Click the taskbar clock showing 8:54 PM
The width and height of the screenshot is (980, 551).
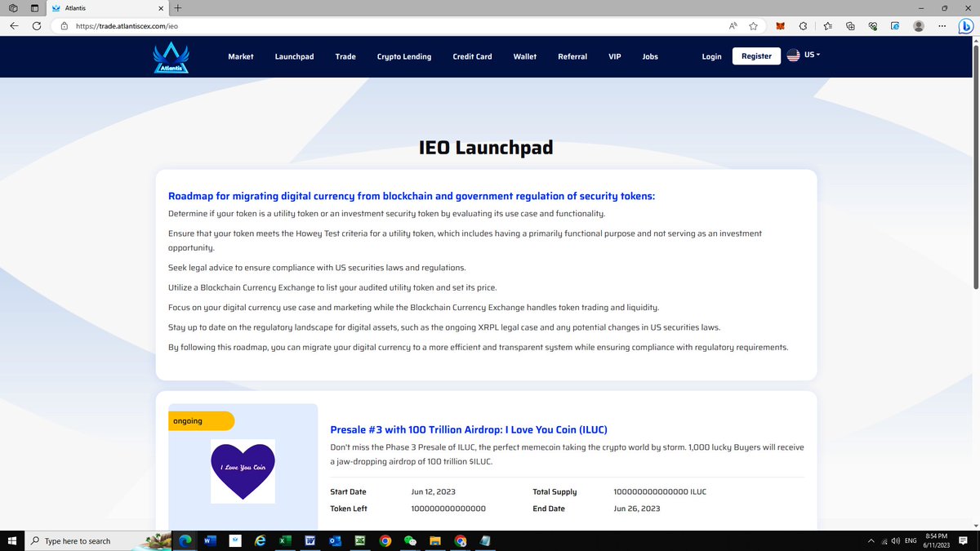pyautogui.click(x=938, y=540)
